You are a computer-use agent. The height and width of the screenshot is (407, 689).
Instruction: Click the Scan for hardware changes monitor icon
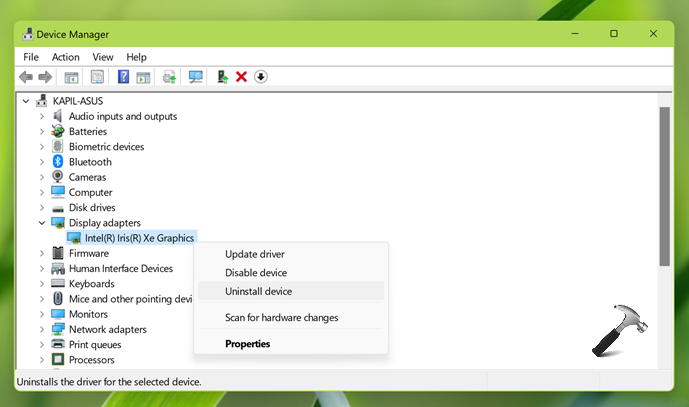point(195,77)
